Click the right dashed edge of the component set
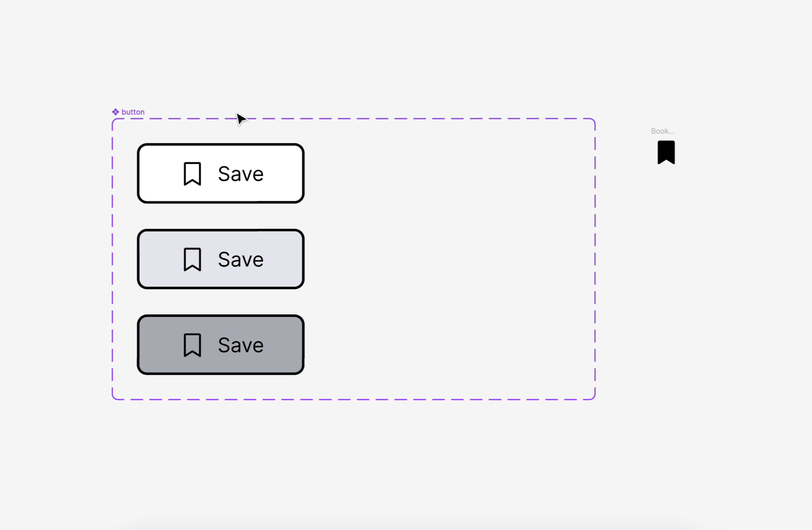This screenshot has height=530, width=812. pos(595,259)
